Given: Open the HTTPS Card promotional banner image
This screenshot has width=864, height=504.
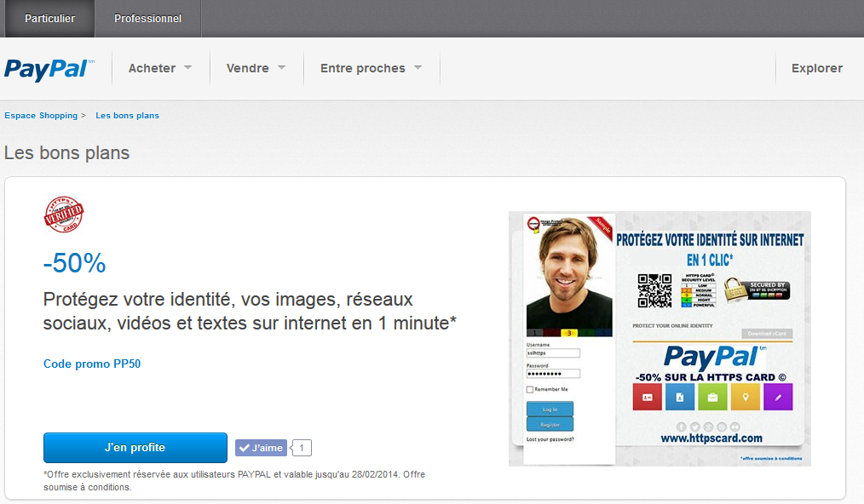Looking at the screenshot, I should (x=660, y=339).
